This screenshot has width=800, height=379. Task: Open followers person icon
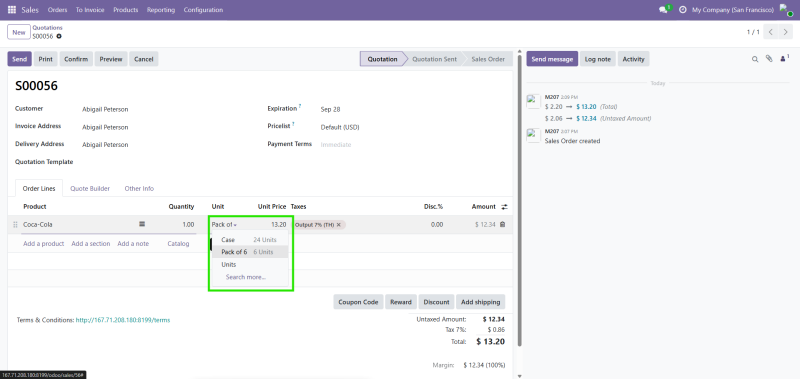click(x=783, y=59)
